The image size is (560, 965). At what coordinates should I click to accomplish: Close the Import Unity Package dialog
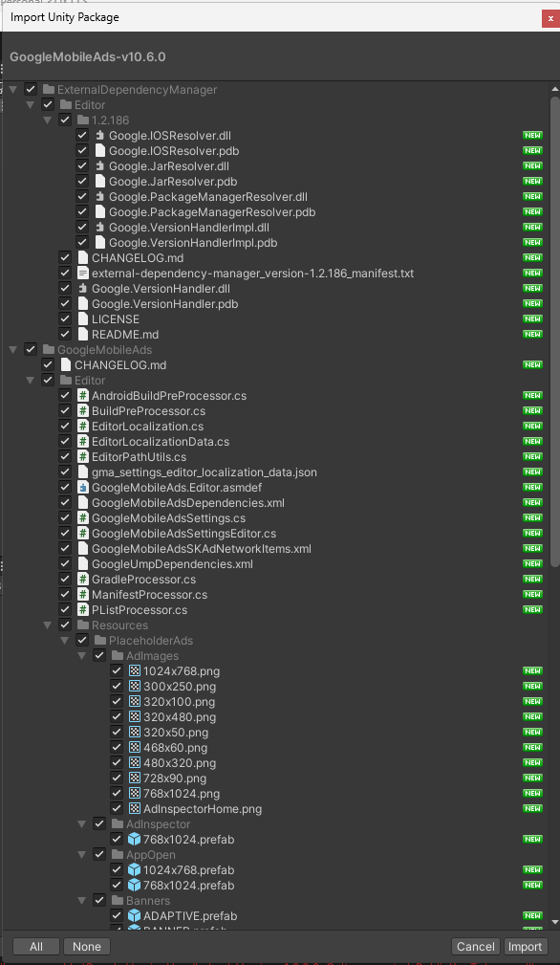(x=549, y=18)
